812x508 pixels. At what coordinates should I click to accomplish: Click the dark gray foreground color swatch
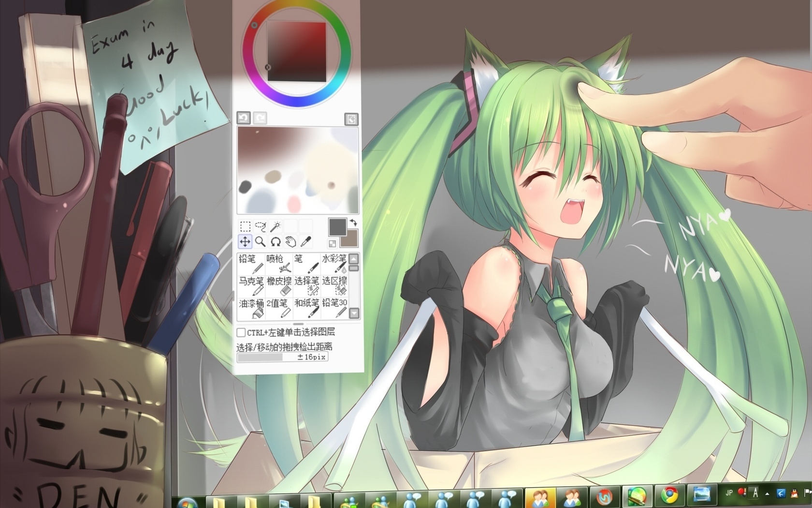tap(337, 226)
